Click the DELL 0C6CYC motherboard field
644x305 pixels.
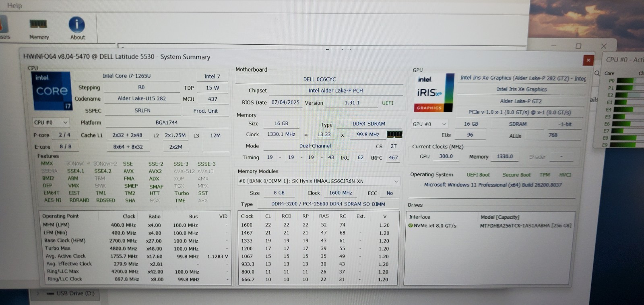[320, 79]
